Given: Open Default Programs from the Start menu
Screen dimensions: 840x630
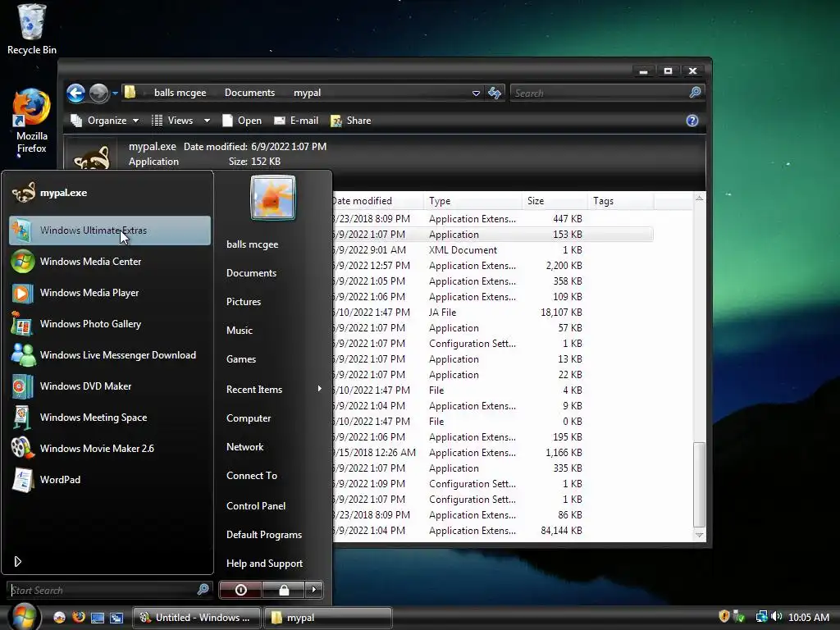Looking at the screenshot, I should click(264, 535).
